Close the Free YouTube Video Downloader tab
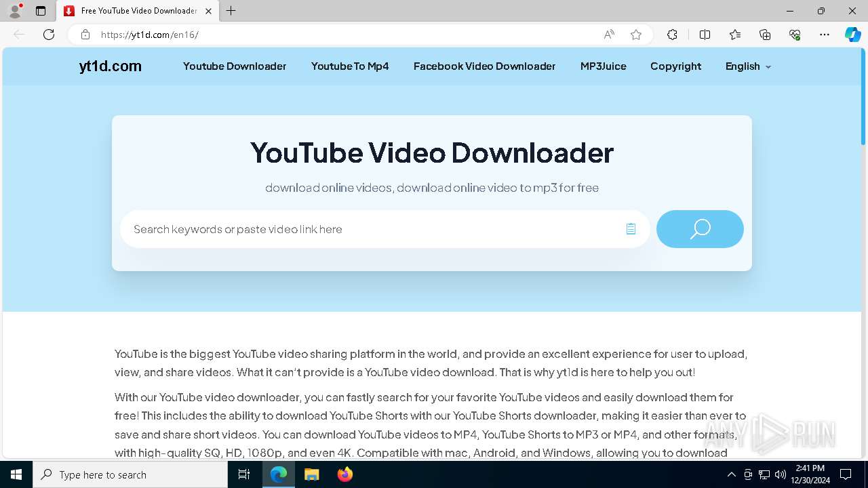This screenshot has height=488, width=868. tap(208, 11)
